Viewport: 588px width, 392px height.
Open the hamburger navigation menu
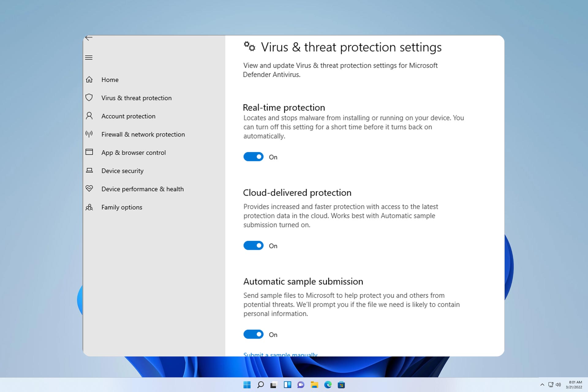[89, 58]
